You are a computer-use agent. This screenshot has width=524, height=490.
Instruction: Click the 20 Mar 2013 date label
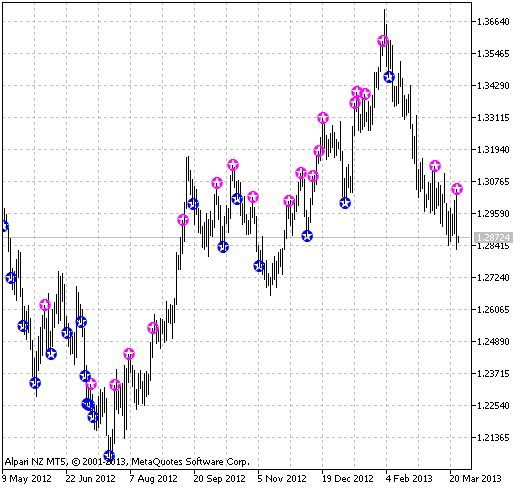tap(475, 479)
